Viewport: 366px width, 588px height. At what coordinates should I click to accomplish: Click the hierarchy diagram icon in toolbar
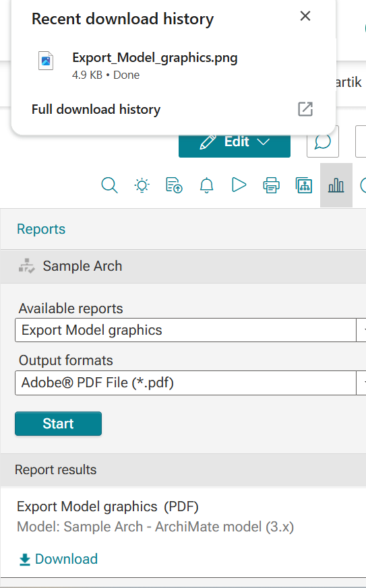point(303,185)
